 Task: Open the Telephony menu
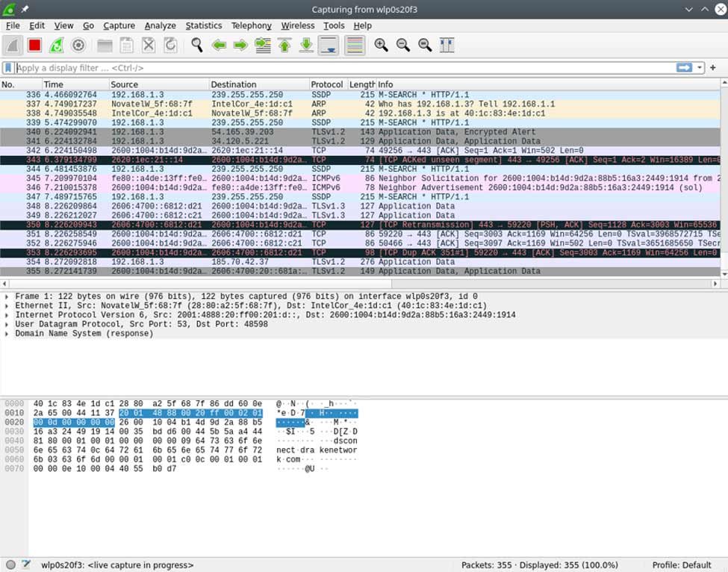pyautogui.click(x=251, y=25)
